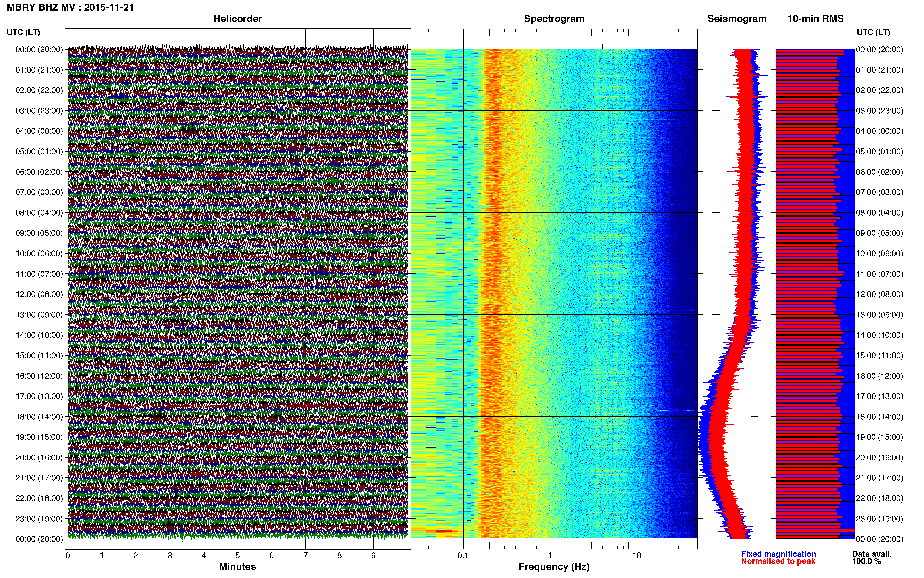Click RMS-side time label '15:00 (11:00)'
This screenshot has width=924, height=578.
pos(880,355)
